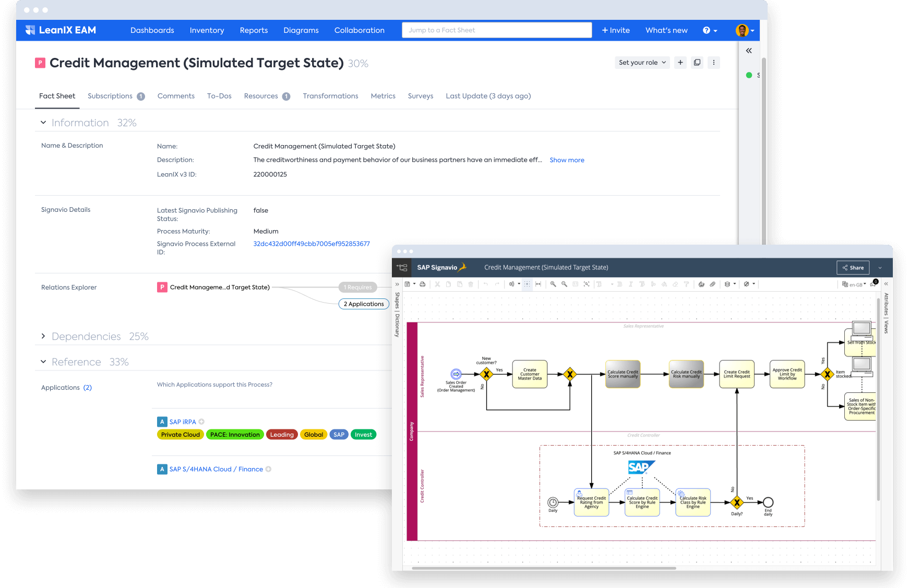
Task: Open the SAP iRPA application link
Action: [183, 422]
